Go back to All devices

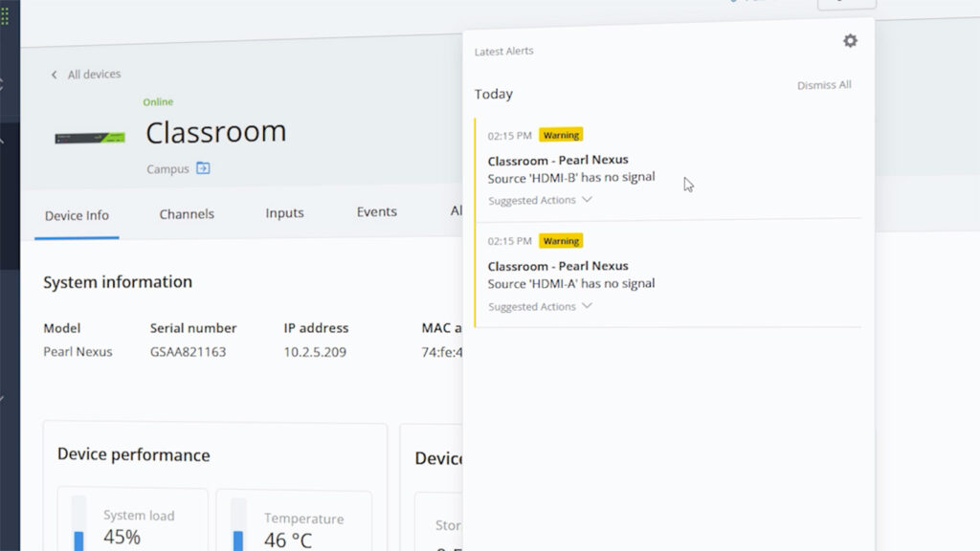(x=94, y=75)
